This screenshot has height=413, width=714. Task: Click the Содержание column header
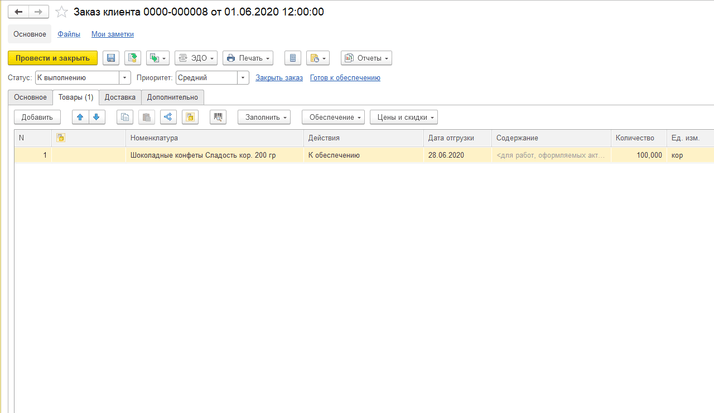[x=551, y=138]
